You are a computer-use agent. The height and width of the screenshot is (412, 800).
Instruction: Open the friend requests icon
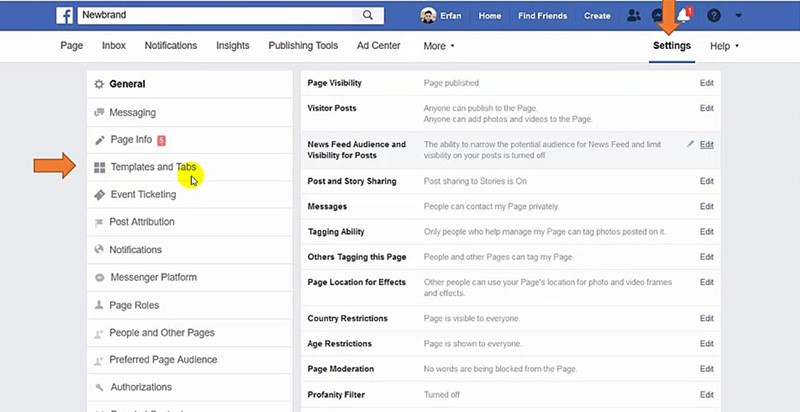pos(633,16)
